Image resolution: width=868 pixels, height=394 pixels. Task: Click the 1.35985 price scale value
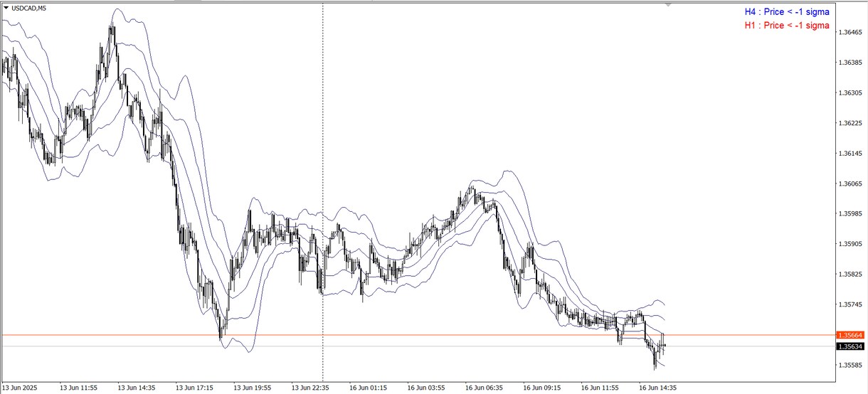[851, 213]
